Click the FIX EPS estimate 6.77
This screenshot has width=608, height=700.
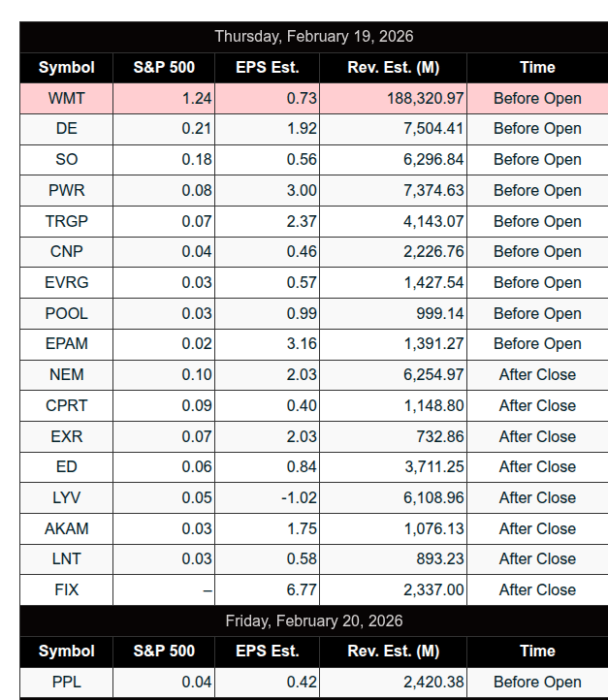(300, 589)
